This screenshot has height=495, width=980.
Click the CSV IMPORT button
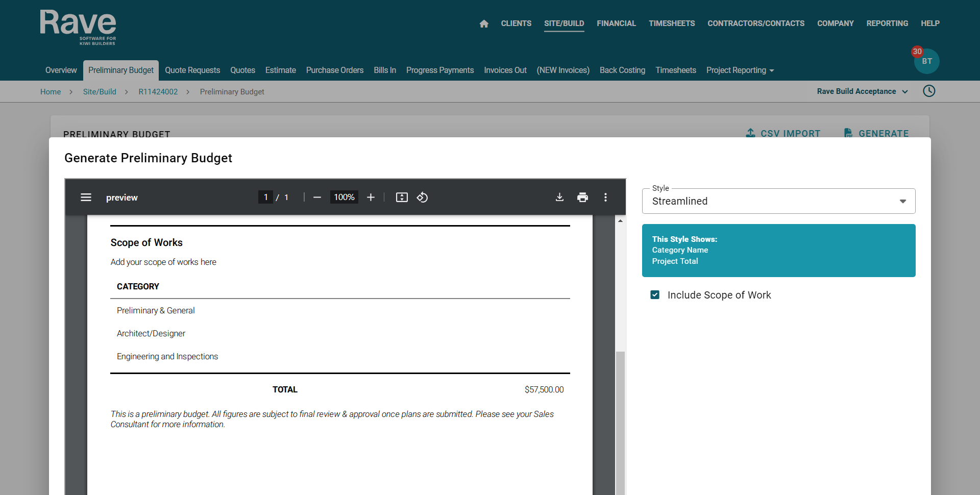point(783,133)
